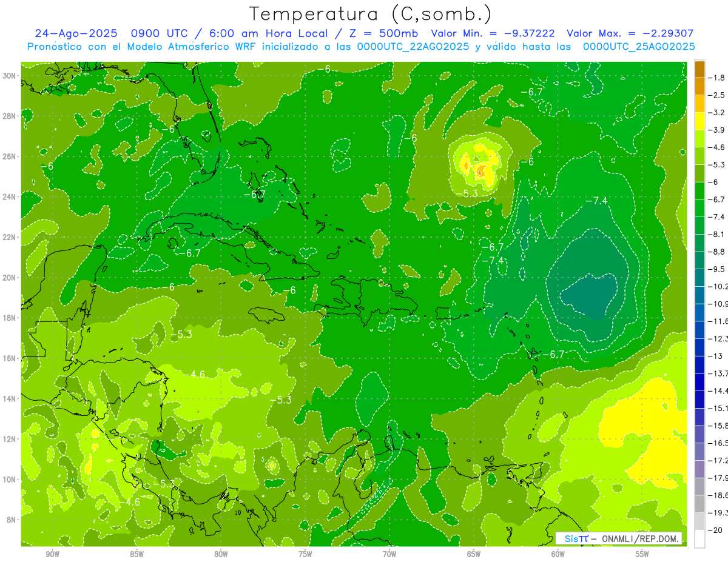Pick the white swatch below -20
Viewport: 728px width, 562px height.
click(699, 538)
